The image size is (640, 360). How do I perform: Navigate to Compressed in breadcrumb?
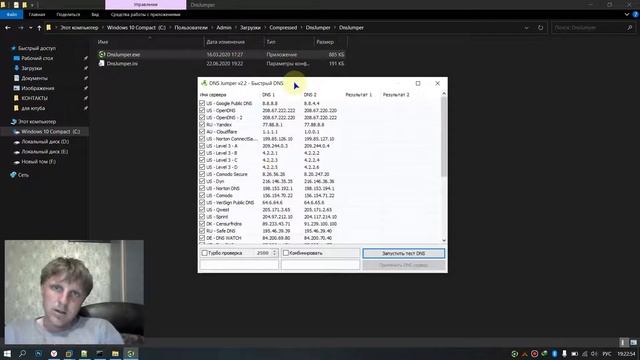(x=283, y=28)
